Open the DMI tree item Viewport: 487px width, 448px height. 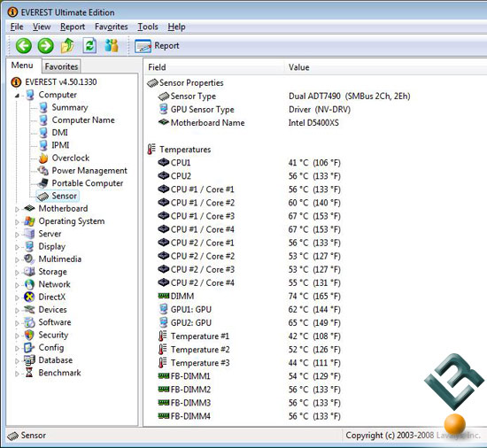[x=59, y=133]
